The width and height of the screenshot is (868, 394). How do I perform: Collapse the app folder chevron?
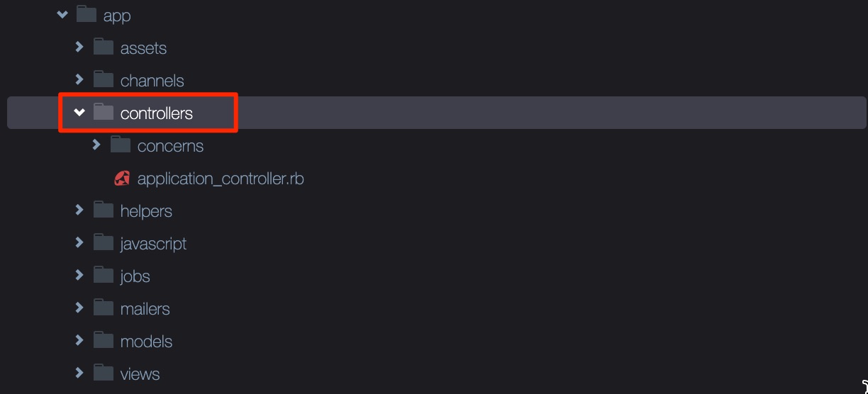62,14
